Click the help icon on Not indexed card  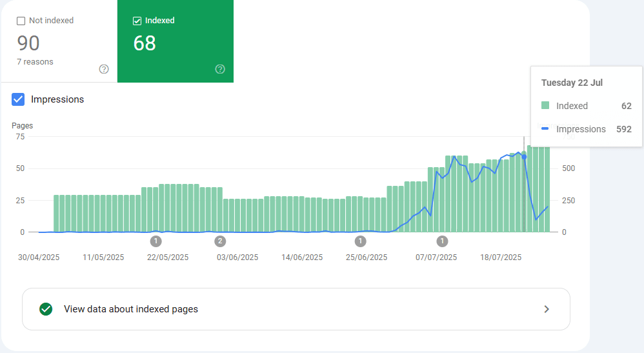[x=104, y=69]
